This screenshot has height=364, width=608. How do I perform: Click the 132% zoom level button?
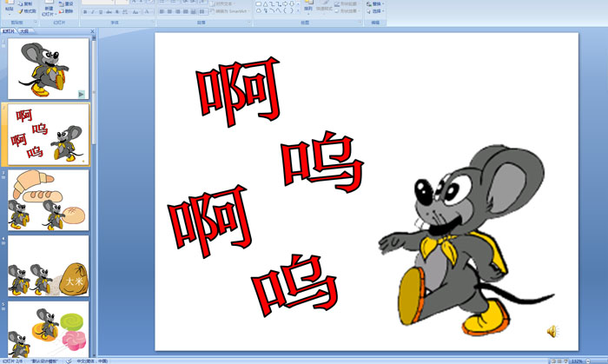point(577,361)
